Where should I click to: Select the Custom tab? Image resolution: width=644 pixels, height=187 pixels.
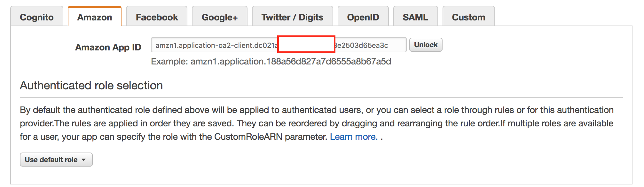(468, 17)
